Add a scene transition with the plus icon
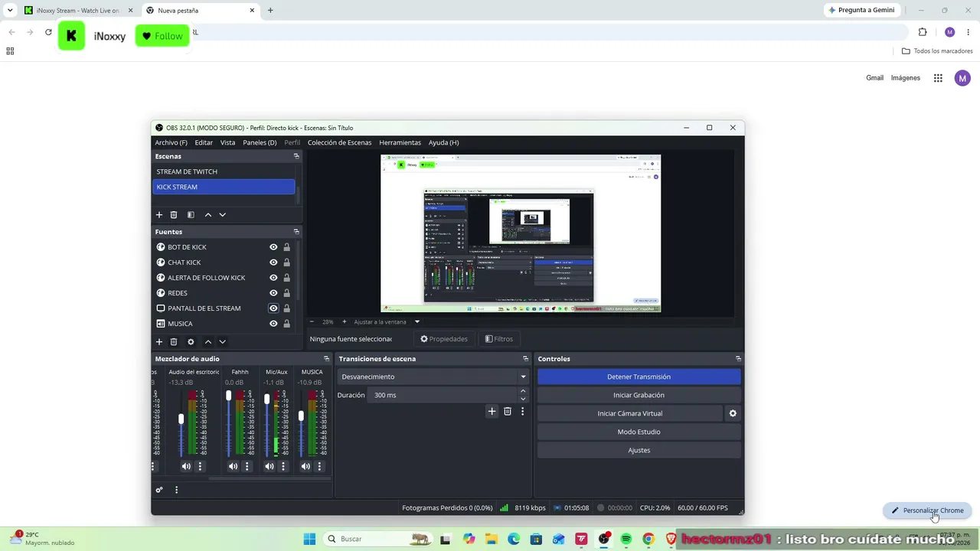 [492, 412]
